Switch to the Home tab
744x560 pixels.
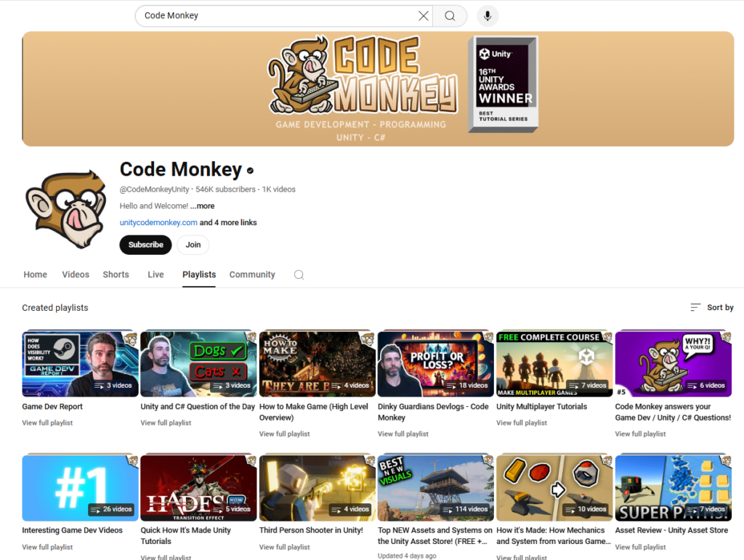35,275
